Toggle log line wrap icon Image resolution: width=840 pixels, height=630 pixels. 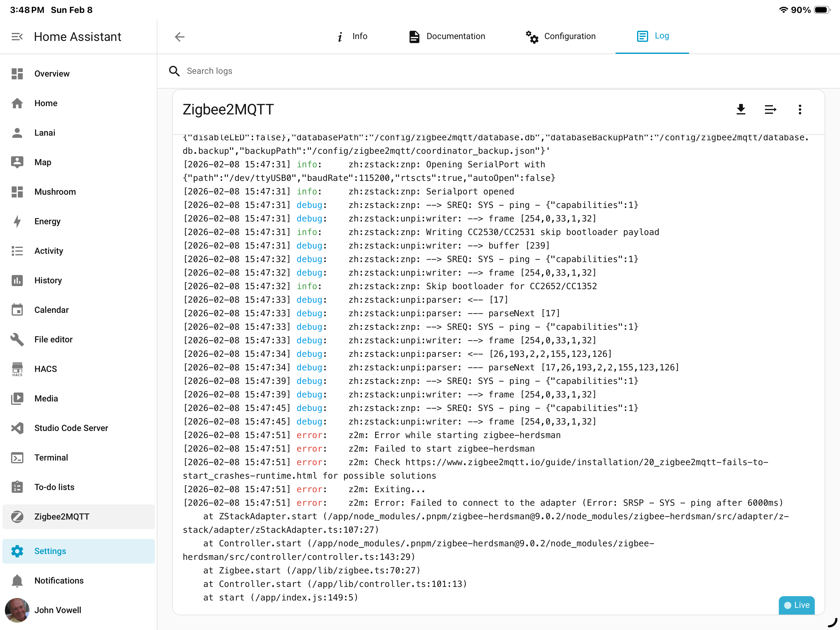770,110
